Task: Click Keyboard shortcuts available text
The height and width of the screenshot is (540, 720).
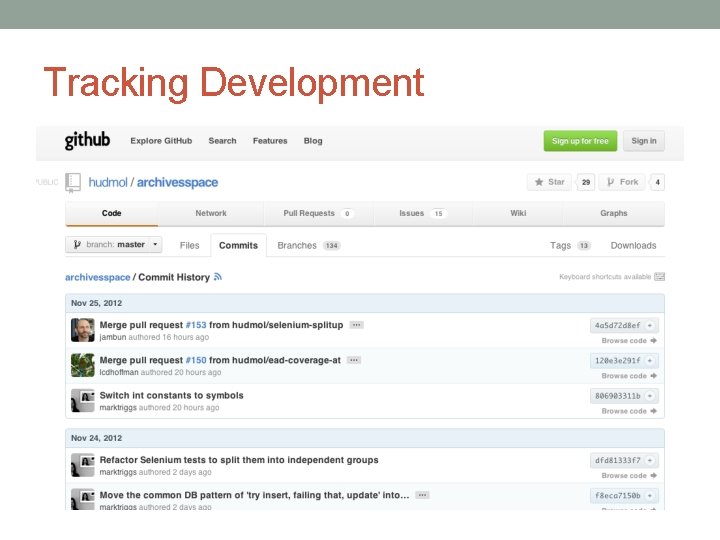Action: pyautogui.click(x=605, y=277)
